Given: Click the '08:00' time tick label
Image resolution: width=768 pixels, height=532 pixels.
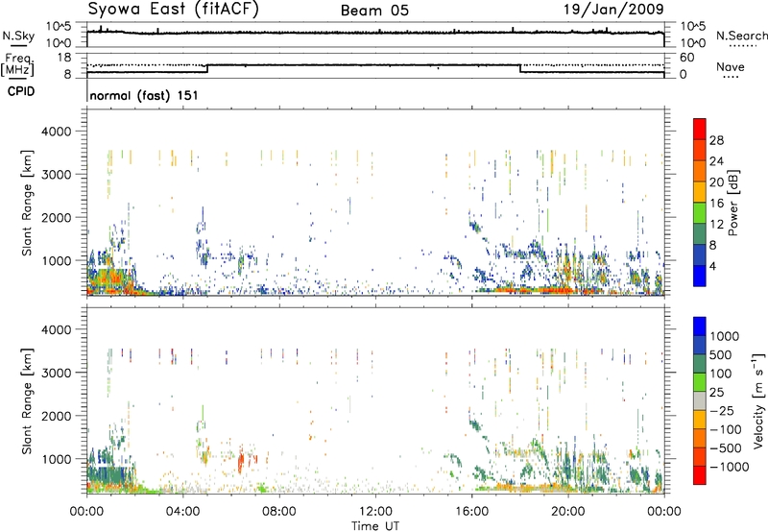Looking at the screenshot, I should pyautogui.click(x=279, y=512).
